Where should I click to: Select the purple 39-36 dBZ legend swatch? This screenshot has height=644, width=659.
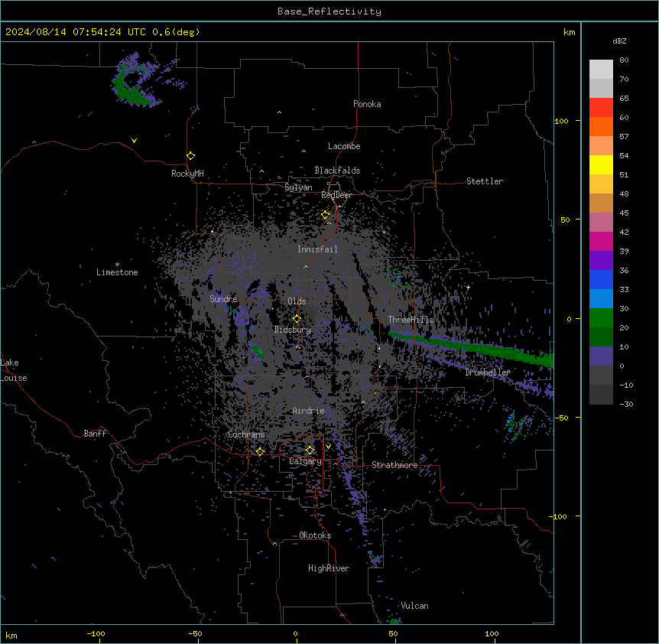click(x=601, y=261)
